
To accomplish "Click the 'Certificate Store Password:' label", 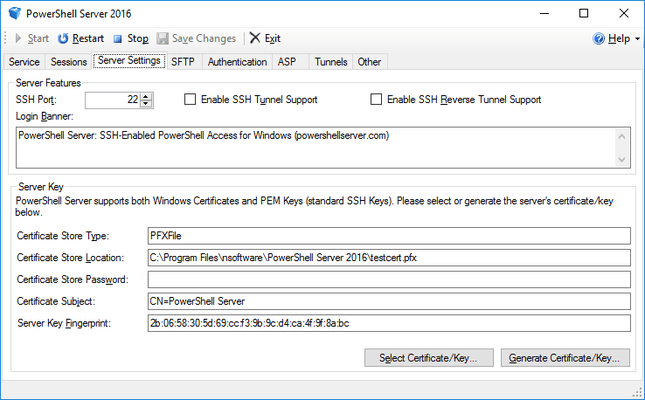I will 72,279.
